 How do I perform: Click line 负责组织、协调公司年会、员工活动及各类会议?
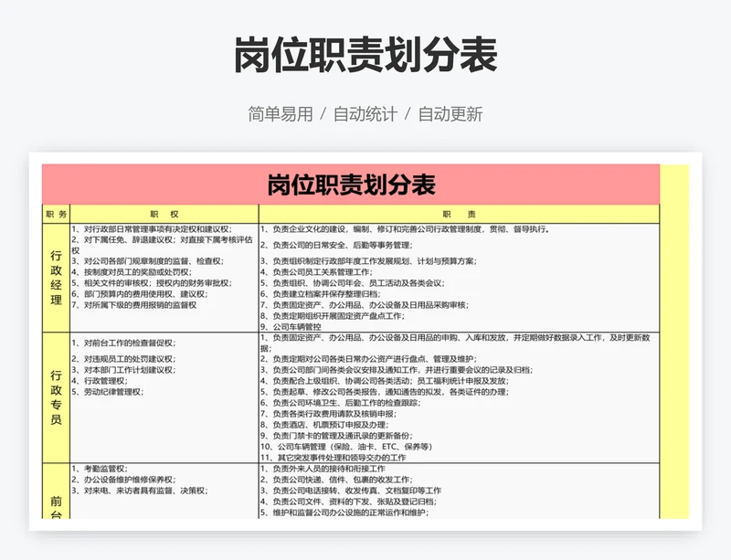coord(353,283)
